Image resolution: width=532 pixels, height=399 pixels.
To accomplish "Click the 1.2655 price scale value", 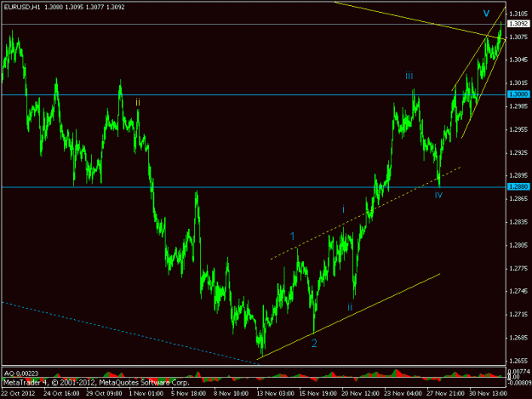I will (x=518, y=361).
